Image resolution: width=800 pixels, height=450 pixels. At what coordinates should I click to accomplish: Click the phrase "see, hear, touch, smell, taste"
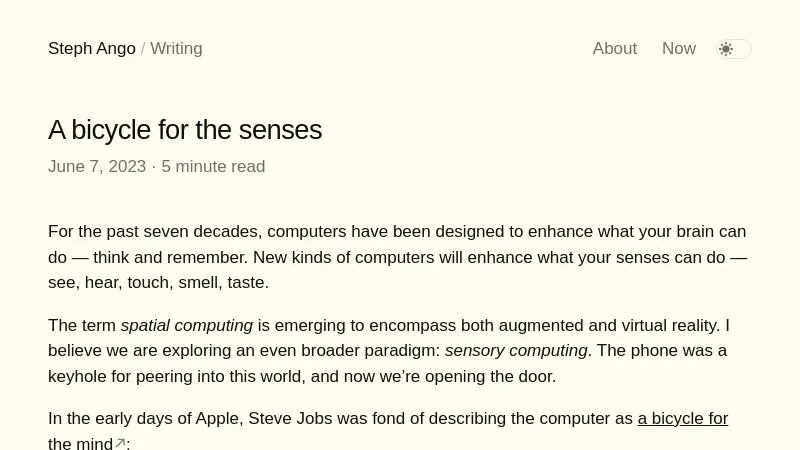[156, 282]
